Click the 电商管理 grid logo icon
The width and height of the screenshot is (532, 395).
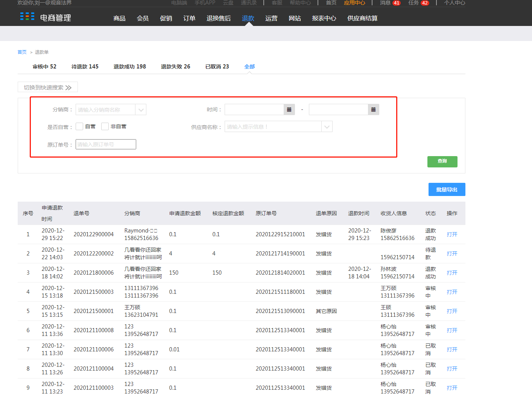tap(27, 17)
